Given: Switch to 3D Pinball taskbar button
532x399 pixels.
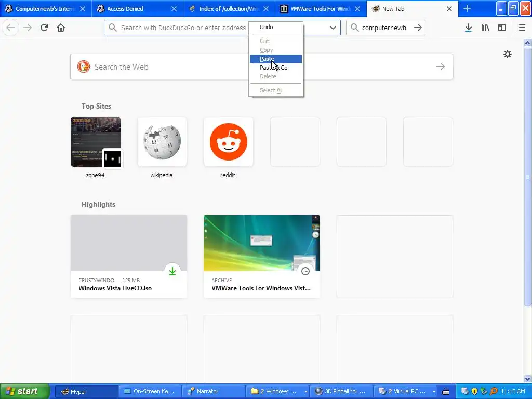Looking at the screenshot, I should point(341,391).
